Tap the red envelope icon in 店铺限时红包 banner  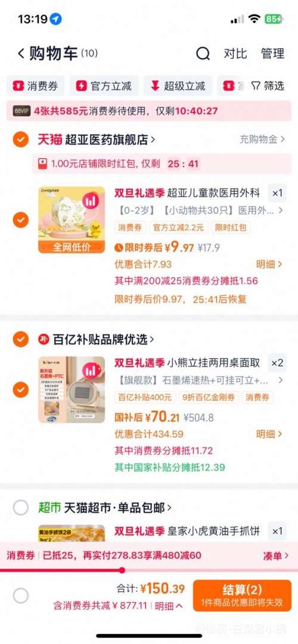click(42, 164)
